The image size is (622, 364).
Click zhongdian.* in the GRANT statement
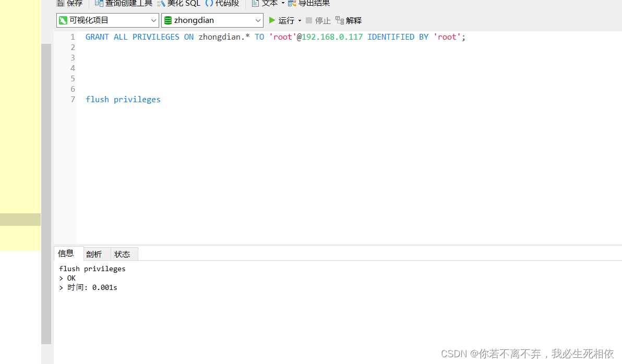pos(224,37)
